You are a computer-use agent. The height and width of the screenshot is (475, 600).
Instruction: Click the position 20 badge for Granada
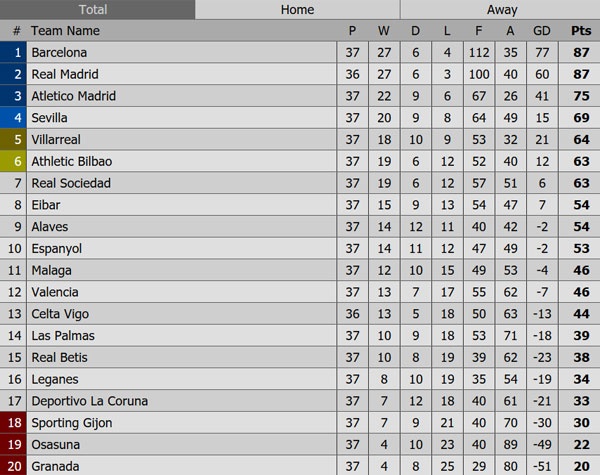(x=16, y=466)
